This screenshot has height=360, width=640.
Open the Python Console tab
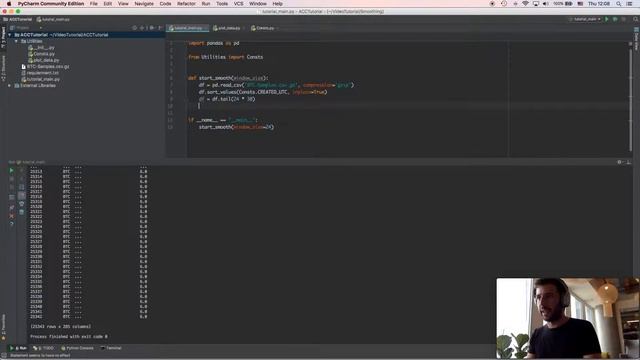[x=77, y=348]
